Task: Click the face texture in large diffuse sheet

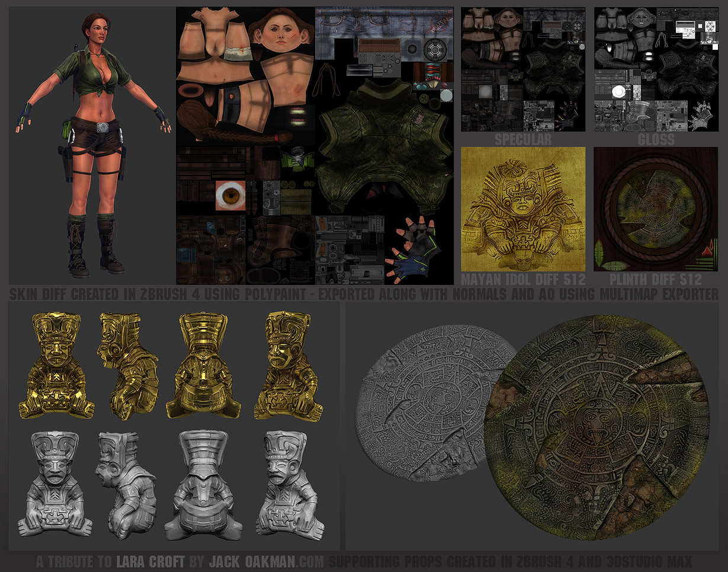Action: tap(281, 31)
